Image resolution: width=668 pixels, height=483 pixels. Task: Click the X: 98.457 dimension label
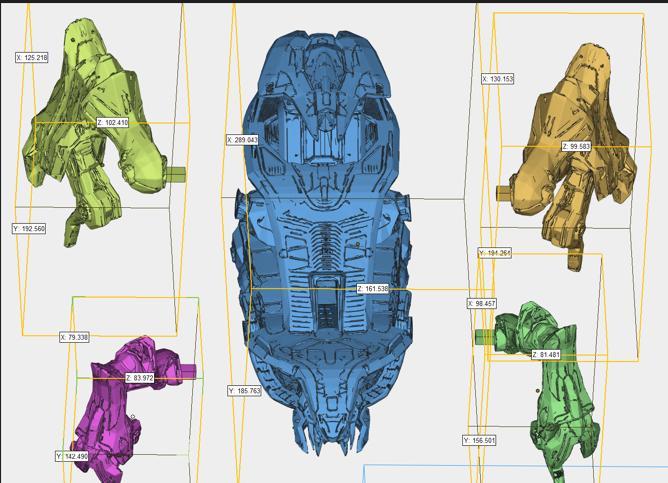pyautogui.click(x=481, y=304)
